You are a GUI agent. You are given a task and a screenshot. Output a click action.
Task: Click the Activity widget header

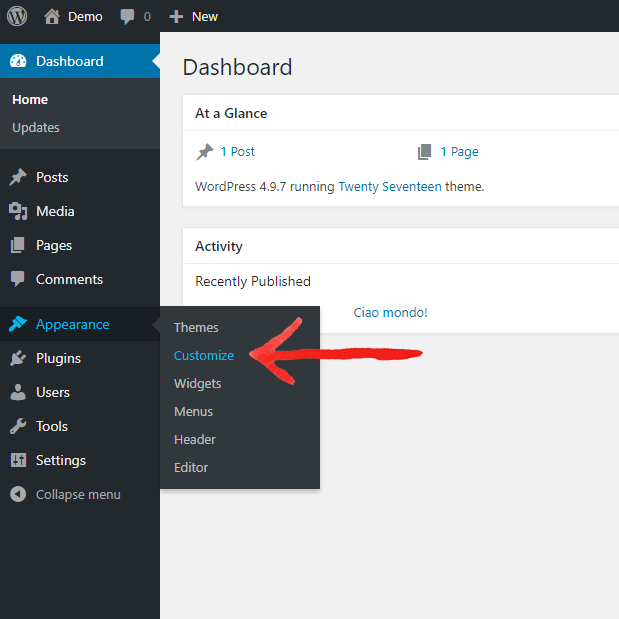(x=401, y=246)
